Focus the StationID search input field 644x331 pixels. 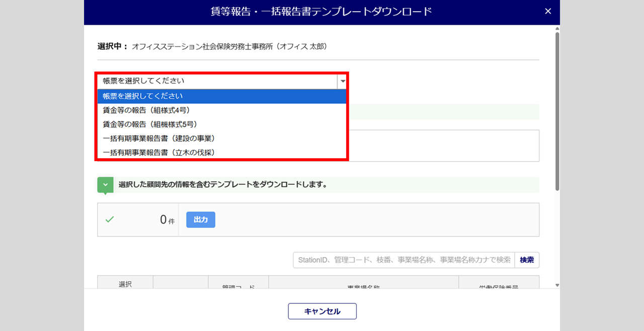point(404,260)
